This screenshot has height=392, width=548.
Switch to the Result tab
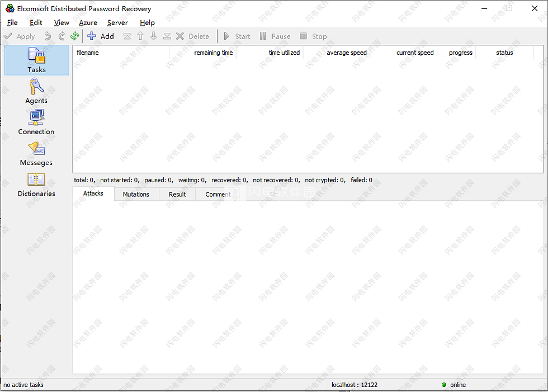coord(177,194)
